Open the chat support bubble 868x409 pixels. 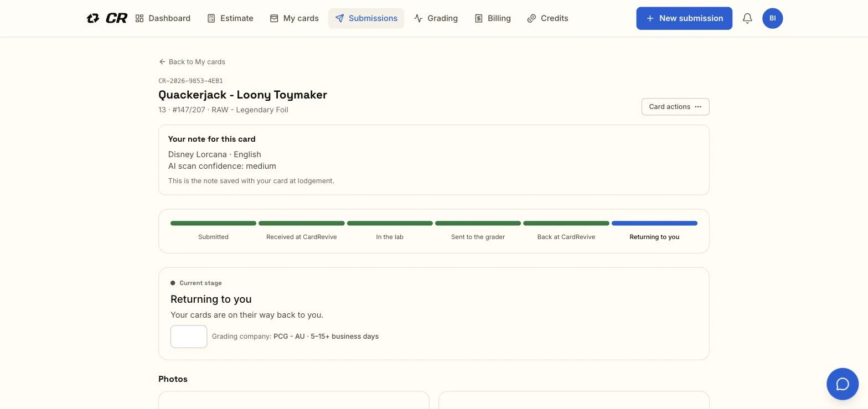point(842,384)
